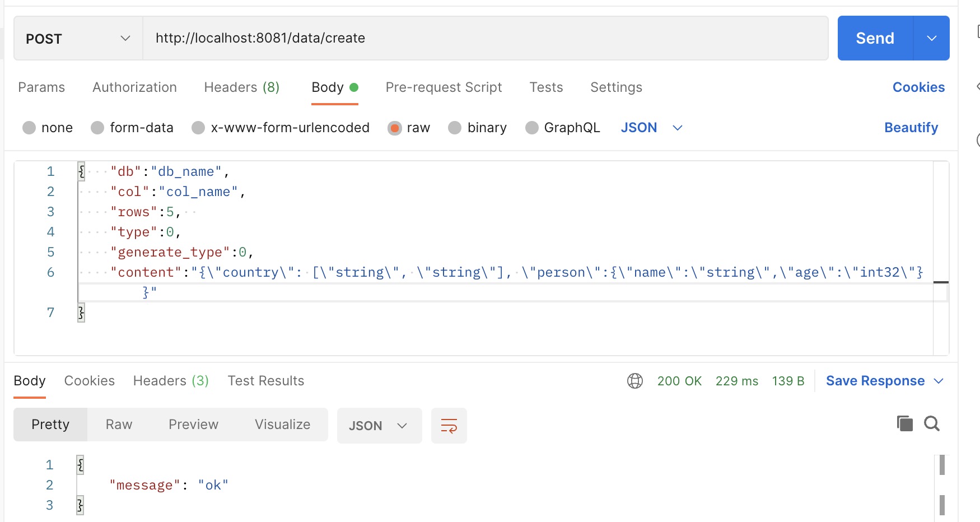The image size is (980, 522).
Task: Open the response JSON format dropdown
Action: click(x=379, y=426)
